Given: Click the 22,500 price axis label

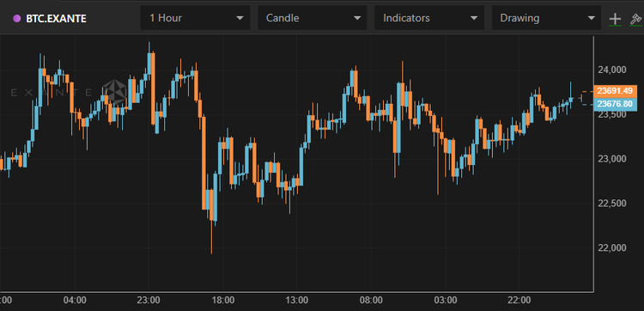Looking at the screenshot, I should [x=612, y=204].
